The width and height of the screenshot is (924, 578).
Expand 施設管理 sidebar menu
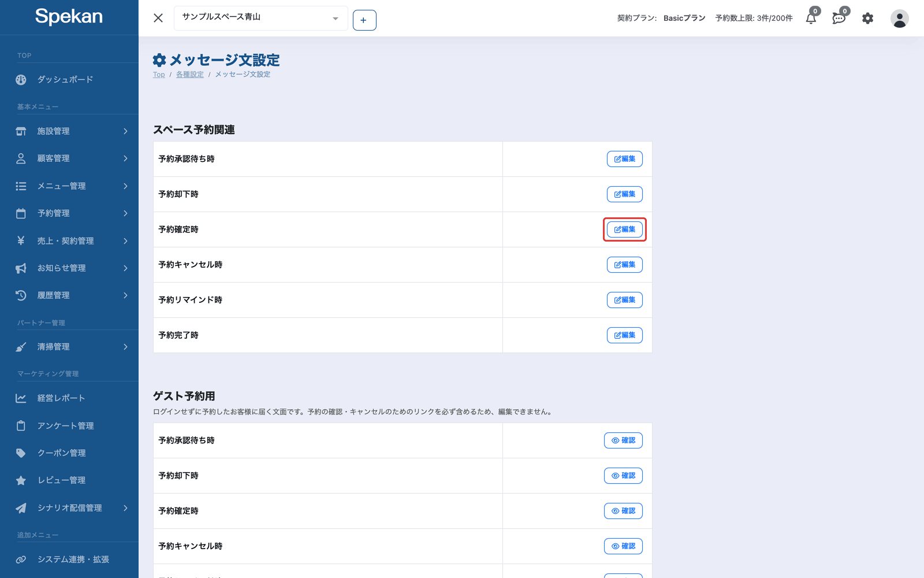[x=69, y=131]
